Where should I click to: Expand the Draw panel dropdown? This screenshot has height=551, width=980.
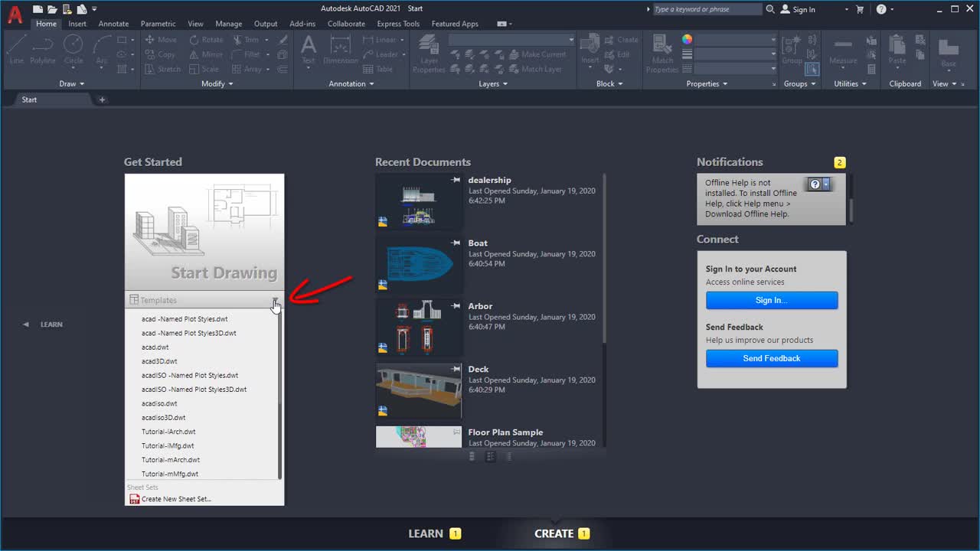pos(72,84)
